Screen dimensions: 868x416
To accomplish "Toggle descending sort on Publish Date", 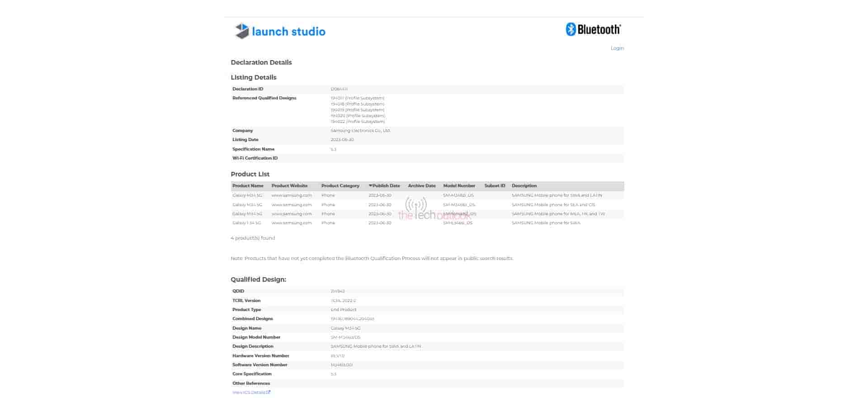I will click(x=385, y=185).
